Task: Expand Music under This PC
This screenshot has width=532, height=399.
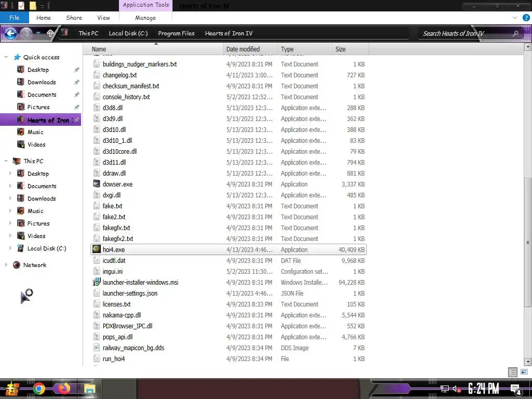Action: point(10,211)
